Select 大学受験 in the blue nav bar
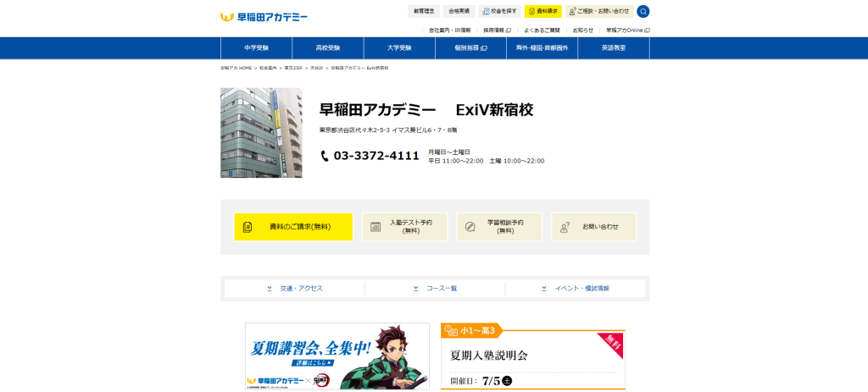Viewport: 868px width, 392px height. 399,48
